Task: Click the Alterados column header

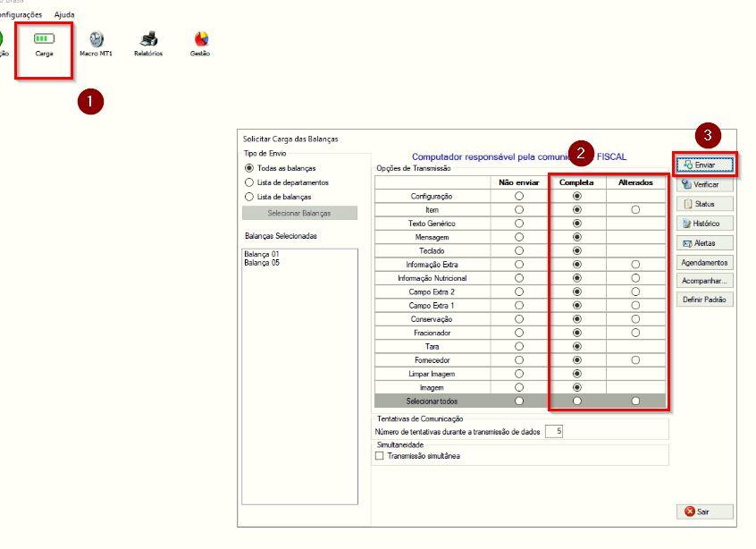Action: (635, 182)
